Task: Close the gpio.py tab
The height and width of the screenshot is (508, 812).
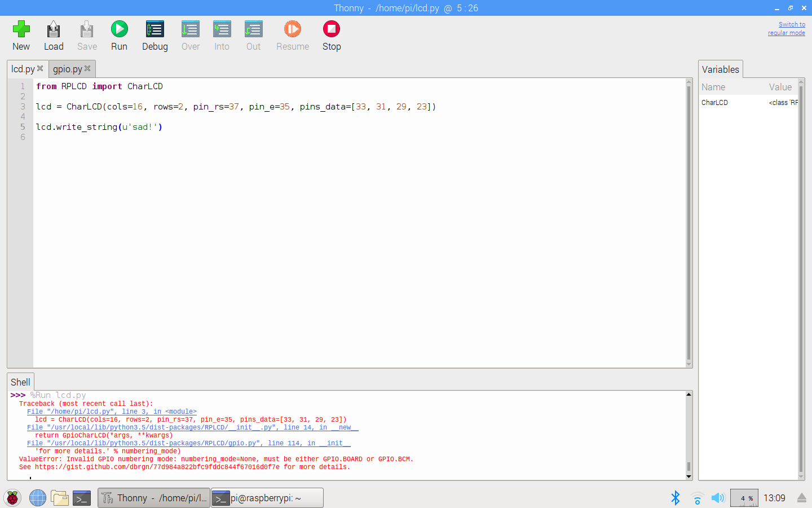Action: tap(87, 68)
